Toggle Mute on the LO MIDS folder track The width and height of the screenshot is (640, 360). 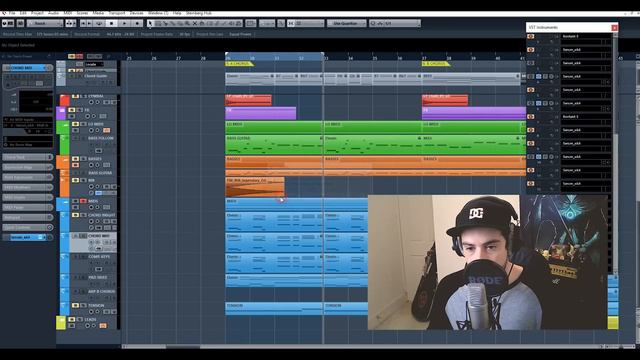pyautogui.click(x=76, y=124)
